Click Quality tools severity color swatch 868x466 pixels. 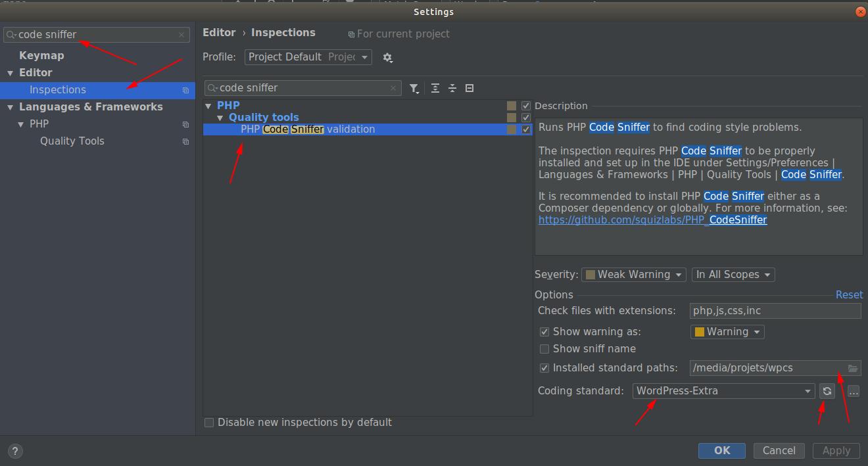pyautogui.click(x=512, y=118)
